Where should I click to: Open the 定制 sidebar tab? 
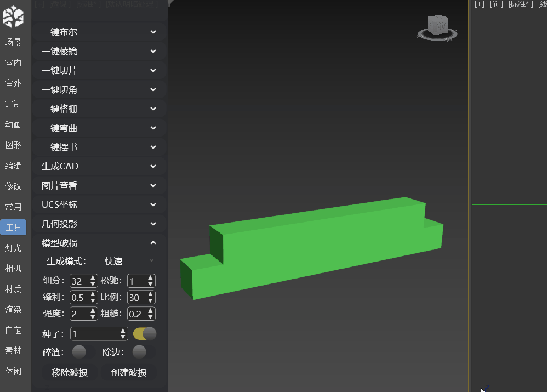(13, 104)
